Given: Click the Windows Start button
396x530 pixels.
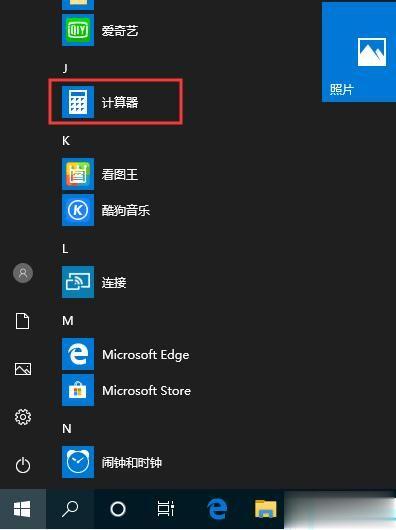Looking at the screenshot, I should pos(23,509).
